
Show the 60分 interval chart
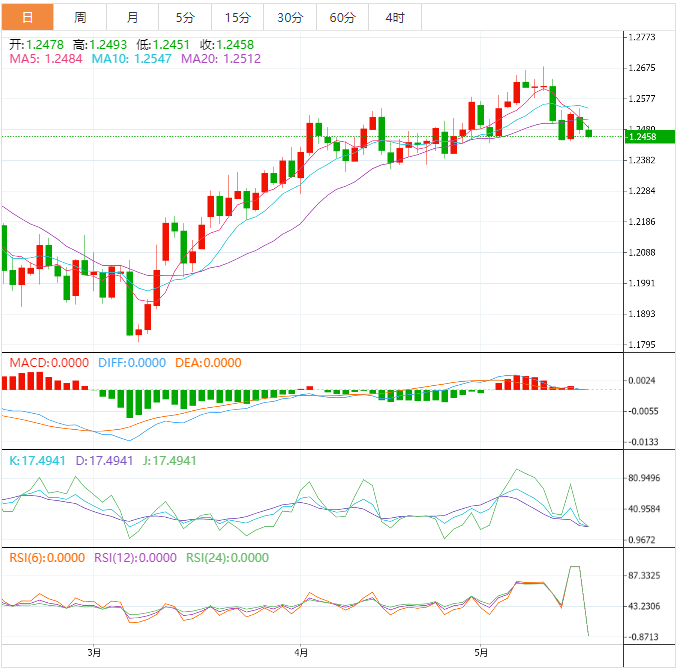pyautogui.click(x=342, y=17)
